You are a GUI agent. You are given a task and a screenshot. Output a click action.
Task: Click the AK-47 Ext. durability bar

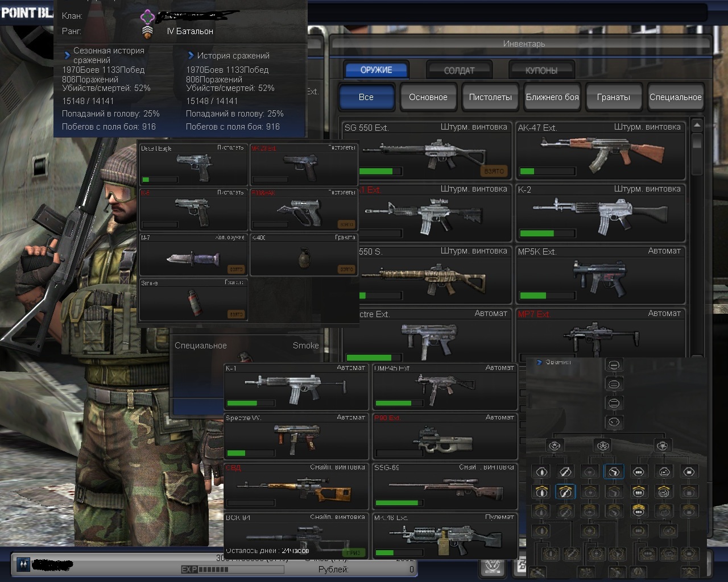pyautogui.click(x=547, y=171)
